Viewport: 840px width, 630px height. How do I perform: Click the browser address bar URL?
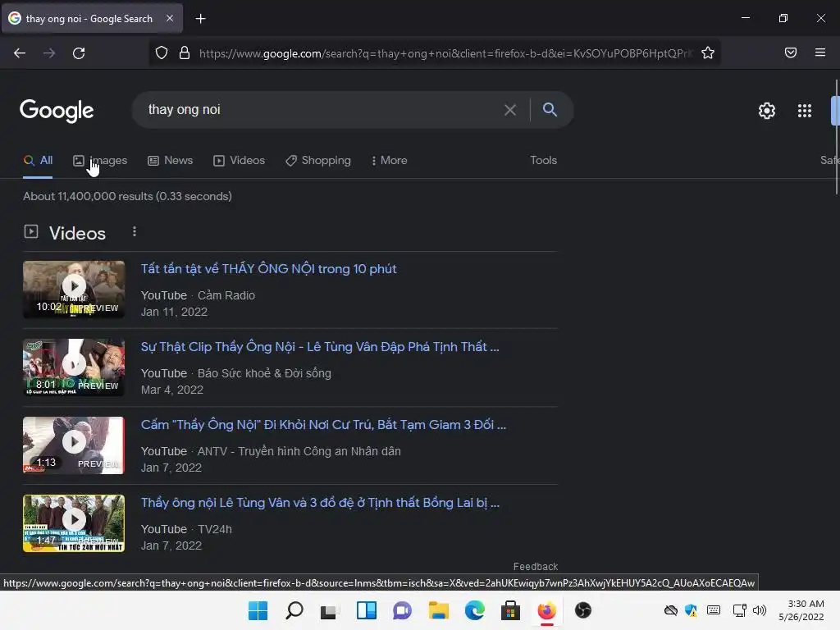pos(445,53)
